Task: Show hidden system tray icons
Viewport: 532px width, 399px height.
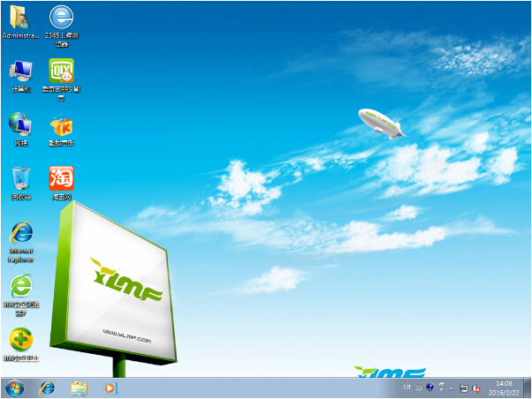Action: 452,388
